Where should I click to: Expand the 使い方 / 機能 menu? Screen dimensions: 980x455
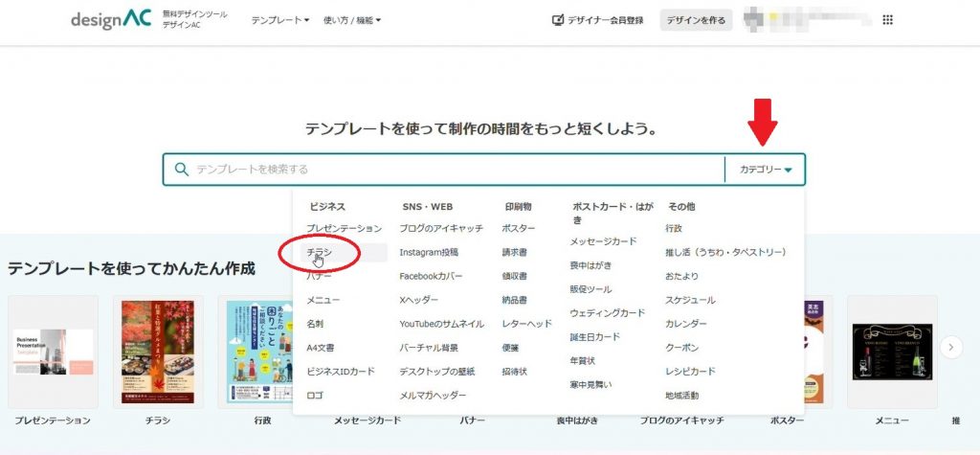click(351, 20)
